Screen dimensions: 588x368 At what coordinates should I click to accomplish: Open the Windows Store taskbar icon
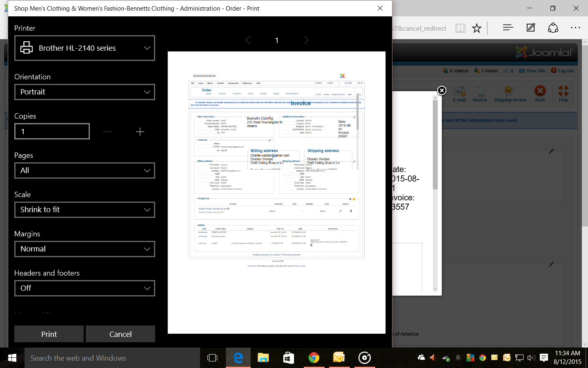pos(289,358)
